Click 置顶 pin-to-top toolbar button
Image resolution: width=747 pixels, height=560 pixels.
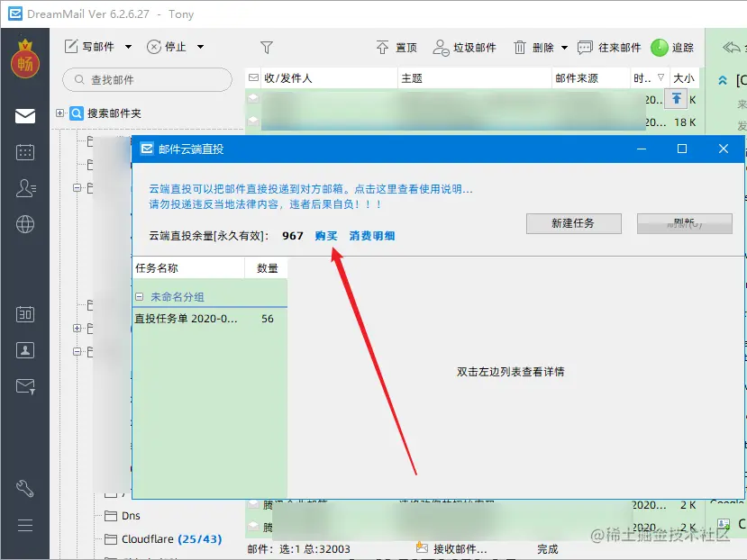coord(396,47)
